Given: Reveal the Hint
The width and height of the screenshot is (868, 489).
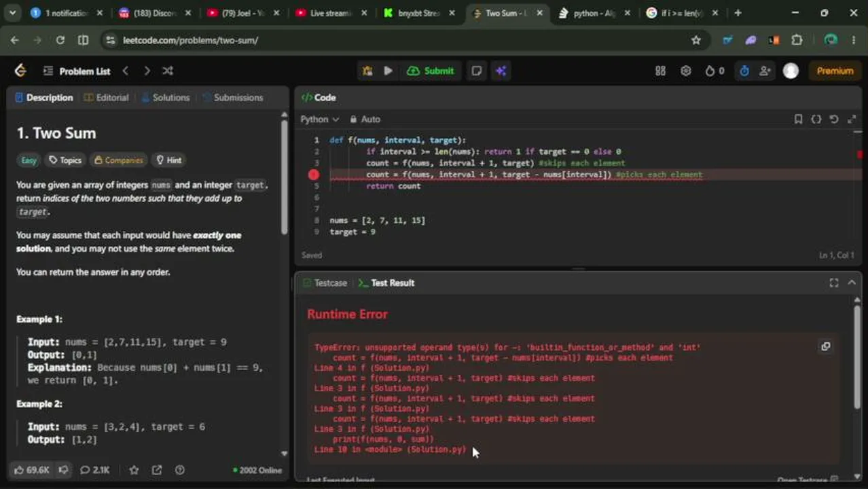Looking at the screenshot, I should pyautogui.click(x=169, y=160).
